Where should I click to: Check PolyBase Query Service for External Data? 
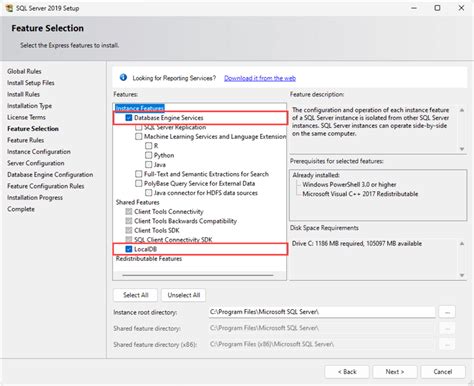pyautogui.click(x=139, y=183)
